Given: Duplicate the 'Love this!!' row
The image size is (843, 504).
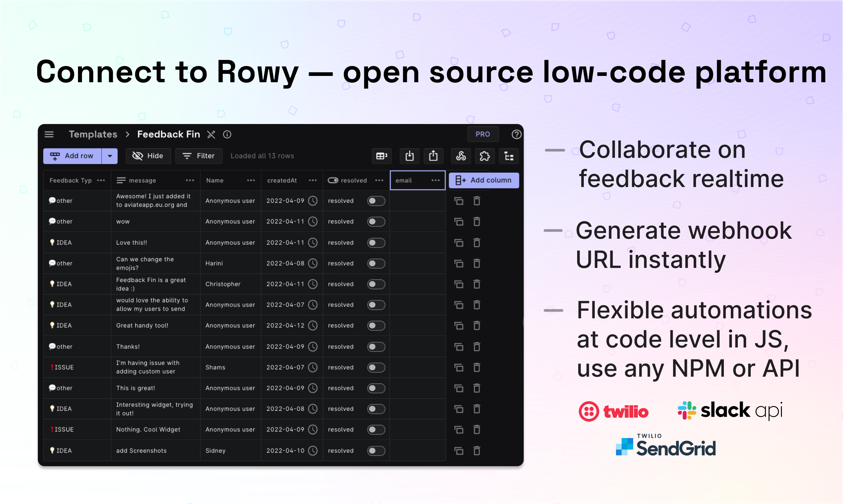Looking at the screenshot, I should pos(459,242).
